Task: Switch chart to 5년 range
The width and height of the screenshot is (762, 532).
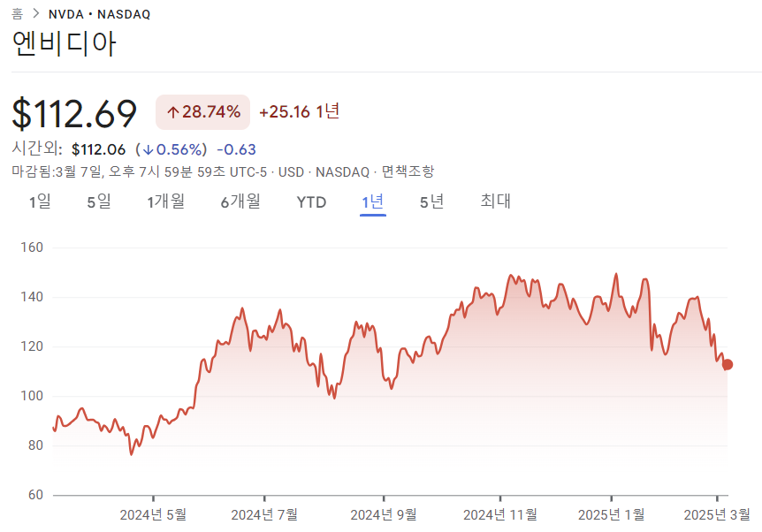Action: tap(432, 201)
